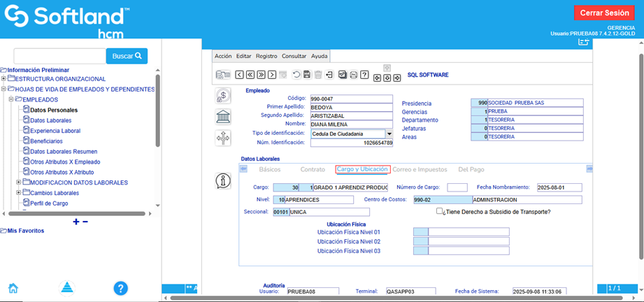Switch to Correo e Impuestos tab
This screenshot has height=302, width=644.
[x=420, y=169]
